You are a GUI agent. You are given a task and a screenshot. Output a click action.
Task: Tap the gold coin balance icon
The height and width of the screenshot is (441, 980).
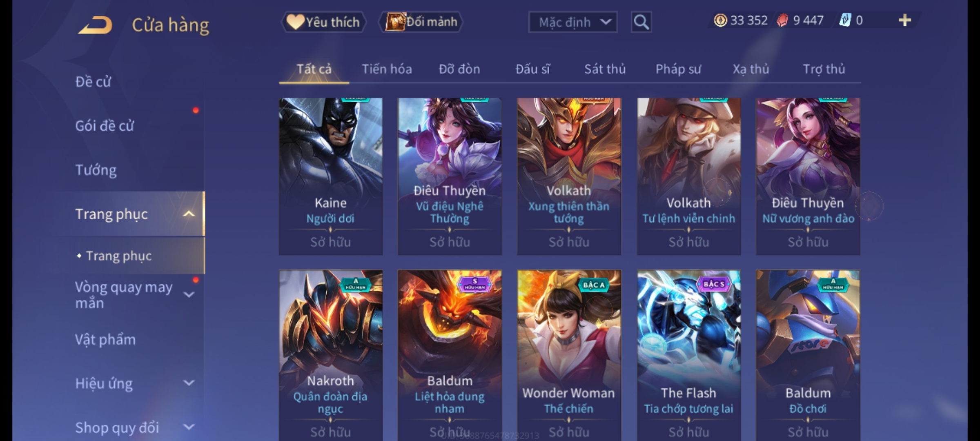[x=720, y=20]
